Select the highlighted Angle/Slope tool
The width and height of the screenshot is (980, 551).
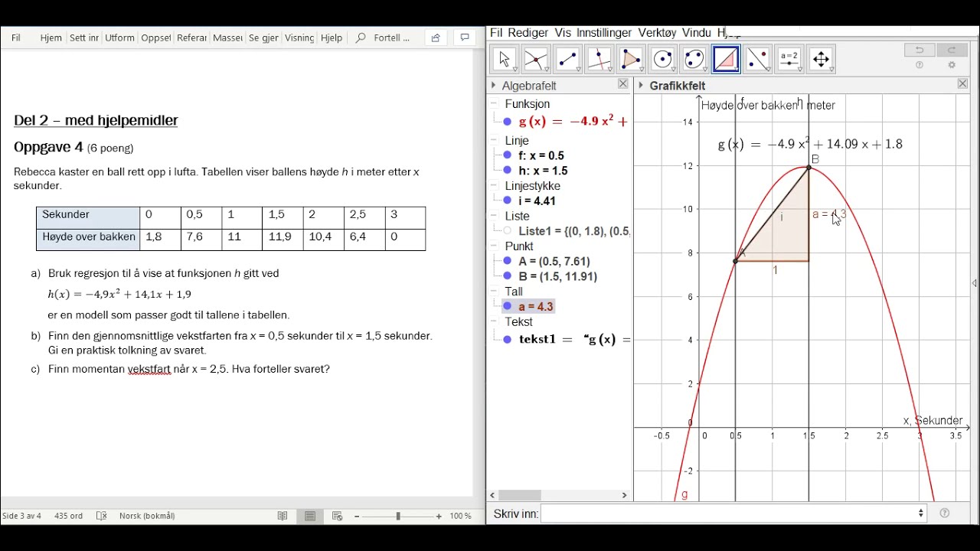pyautogui.click(x=726, y=59)
